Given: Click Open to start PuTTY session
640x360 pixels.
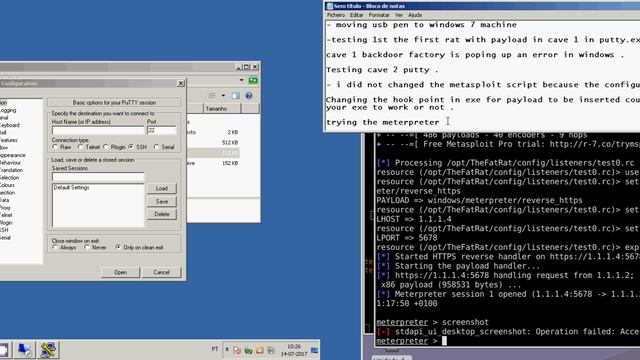Looking at the screenshot, I should pos(120,272).
